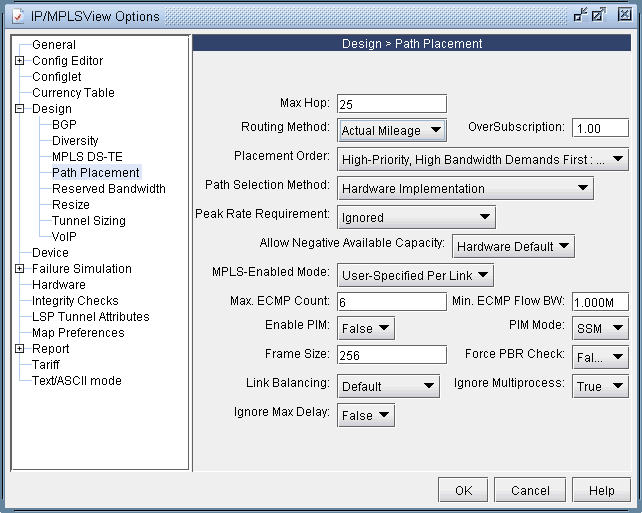Click the Max Hop input field

(x=391, y=104)
